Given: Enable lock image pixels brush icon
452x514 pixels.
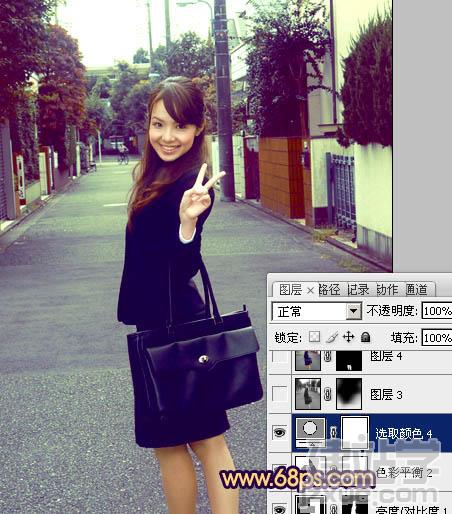Looking at the screenshot, I should click(x=332, y=337).
